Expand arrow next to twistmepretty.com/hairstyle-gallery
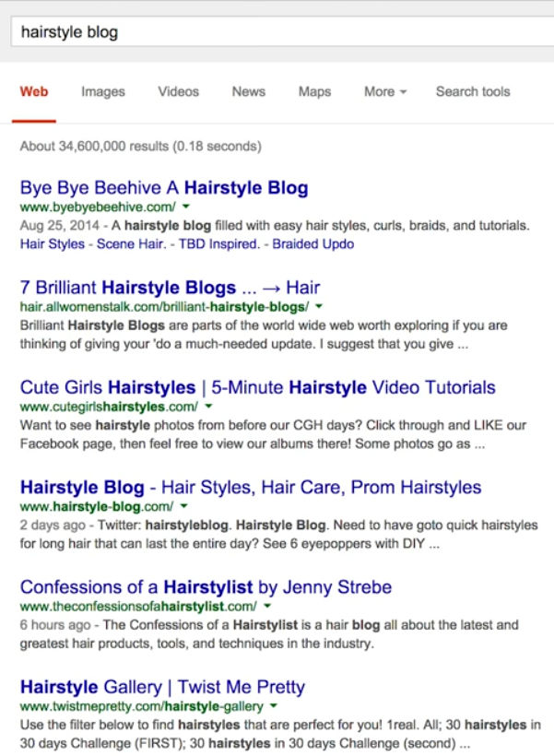The image size is (554, 756). pos(274,706)
